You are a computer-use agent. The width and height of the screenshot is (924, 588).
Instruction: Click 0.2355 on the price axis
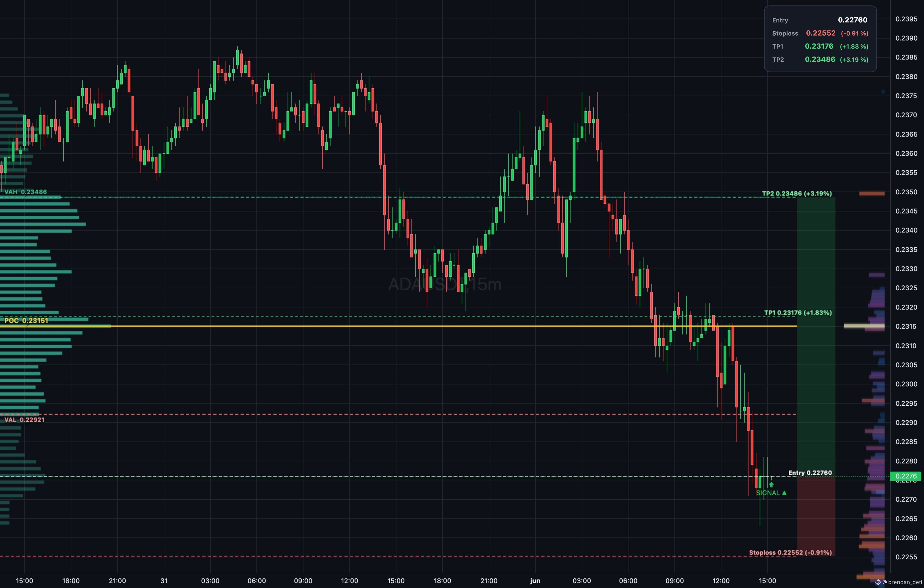(x=906, y=173)
